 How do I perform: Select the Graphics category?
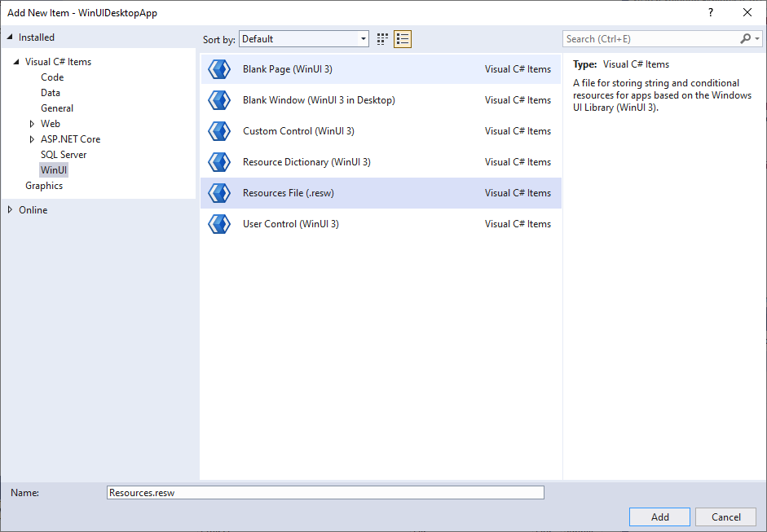coord(43,185)
